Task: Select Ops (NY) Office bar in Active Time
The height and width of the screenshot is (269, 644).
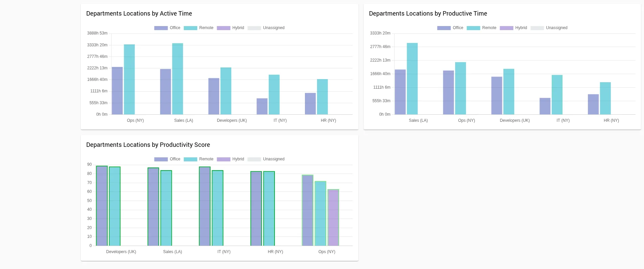Action: pos(117,91)
